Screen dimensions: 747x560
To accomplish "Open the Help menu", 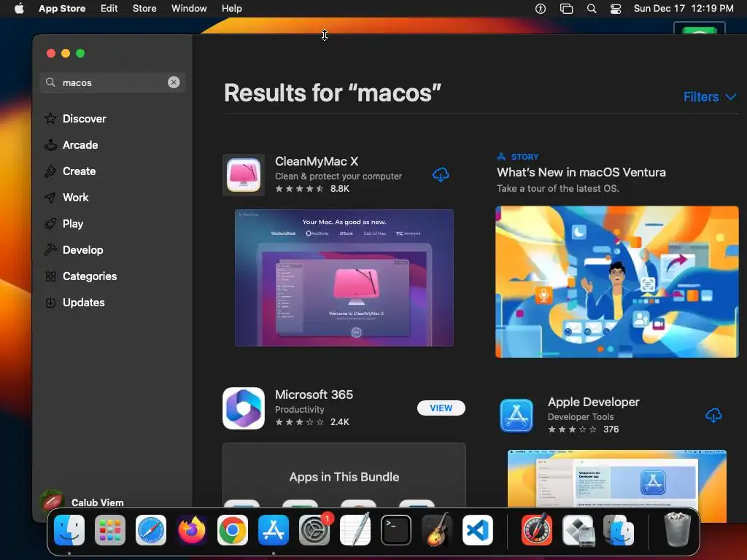I will coord(231,8).
